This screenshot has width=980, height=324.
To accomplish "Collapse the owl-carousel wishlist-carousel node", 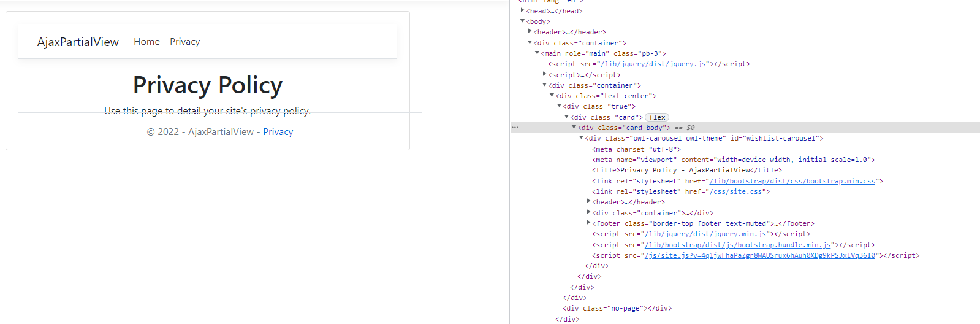I will 582,137.
